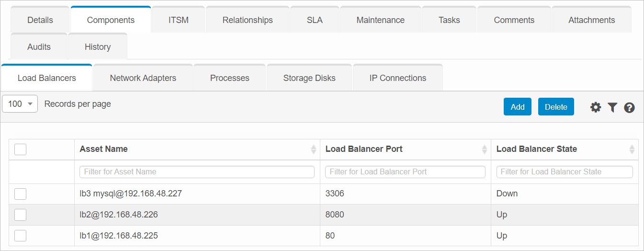Select checkbox for lb2@192.168.48.226
The height and width of the screenshot is (251, 644).
(x=20, y=215)
